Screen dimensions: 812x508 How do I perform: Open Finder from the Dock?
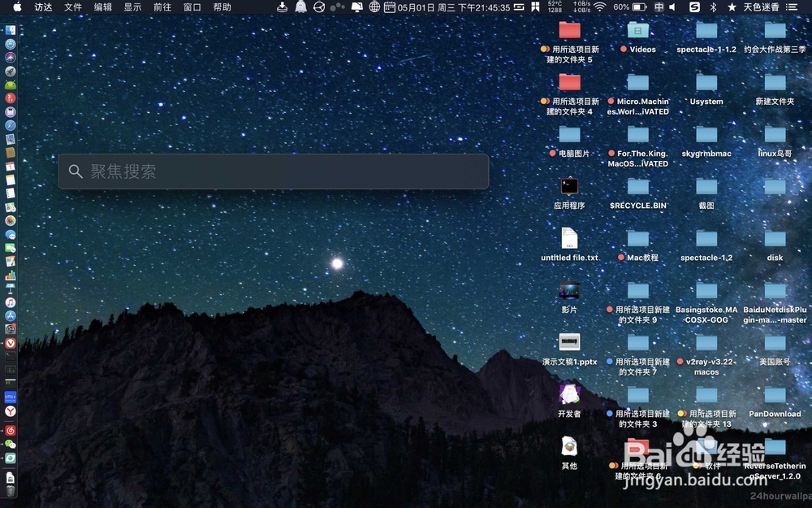tap(11, 30)
